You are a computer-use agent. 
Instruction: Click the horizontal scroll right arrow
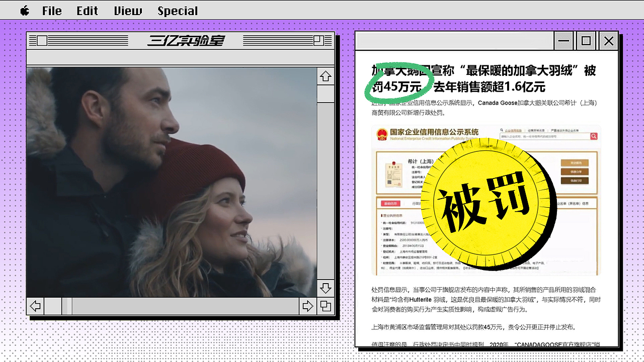pos(307,306)
